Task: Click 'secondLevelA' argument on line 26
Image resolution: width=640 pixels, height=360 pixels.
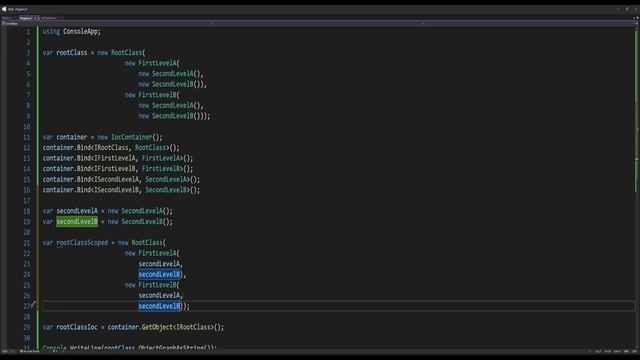Action: coord(159,296)
